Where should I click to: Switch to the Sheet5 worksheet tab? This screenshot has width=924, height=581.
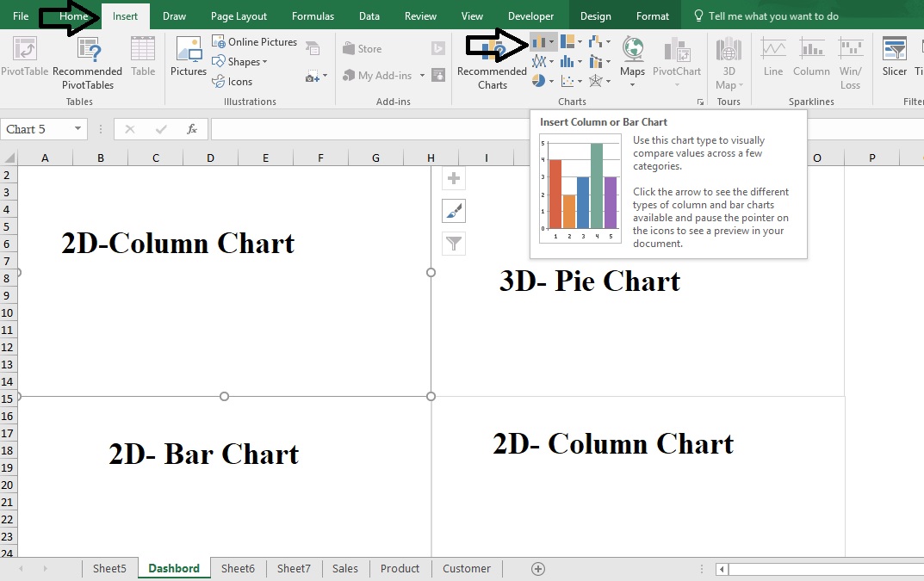[109, 569]
